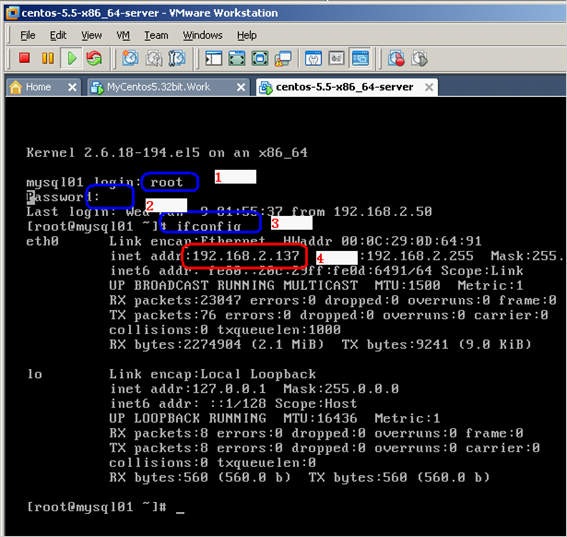Show the summary view icon
This screenshot has height=537, width=567.
[x=313, y=58]
